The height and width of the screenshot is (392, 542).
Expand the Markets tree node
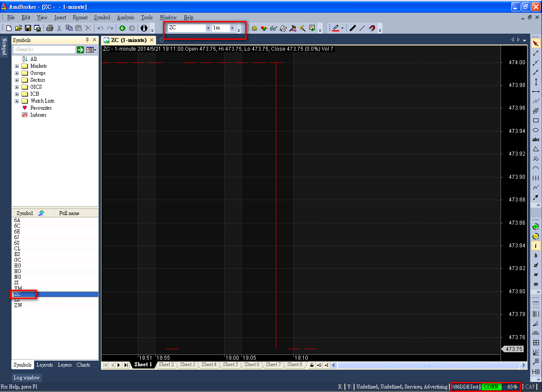[x=17, y=66]
